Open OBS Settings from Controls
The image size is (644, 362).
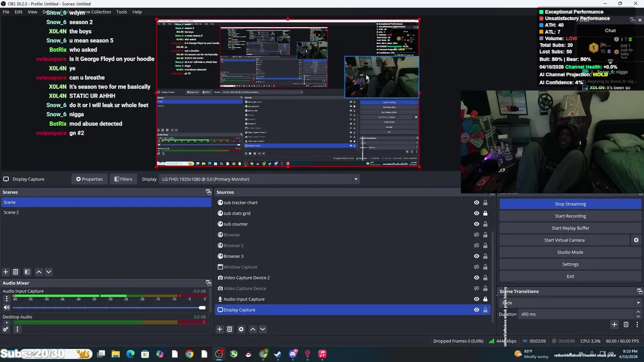tap(571, 264)
